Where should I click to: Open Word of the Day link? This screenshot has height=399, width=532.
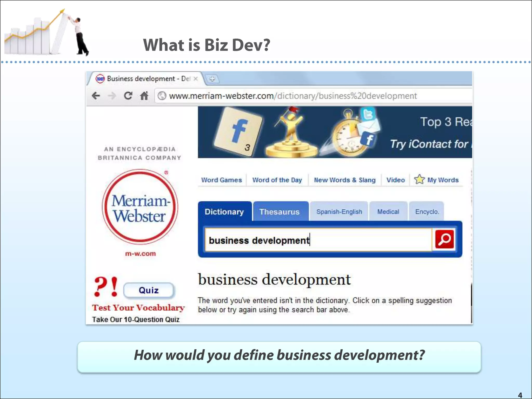277,180
